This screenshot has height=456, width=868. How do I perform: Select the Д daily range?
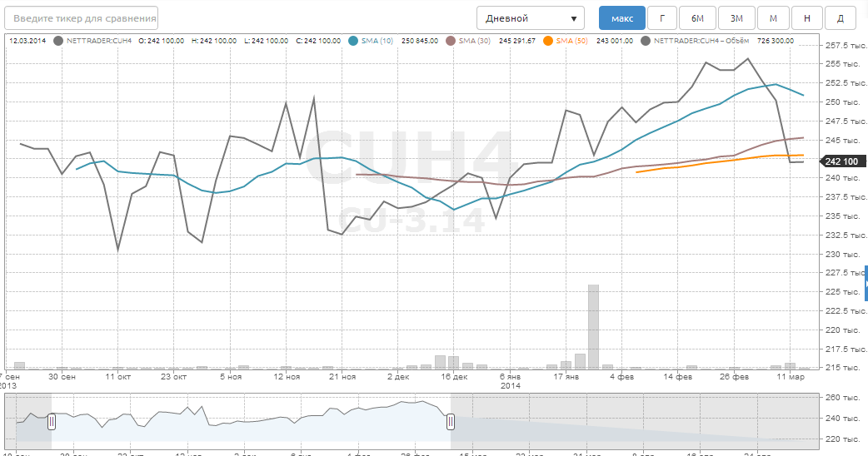tap(840, 17)
